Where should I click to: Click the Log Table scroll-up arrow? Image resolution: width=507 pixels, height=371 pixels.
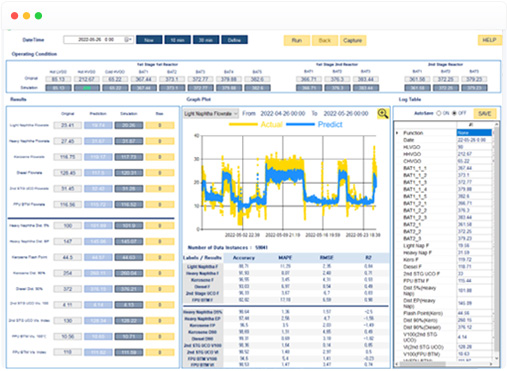(x=497, y=124)
